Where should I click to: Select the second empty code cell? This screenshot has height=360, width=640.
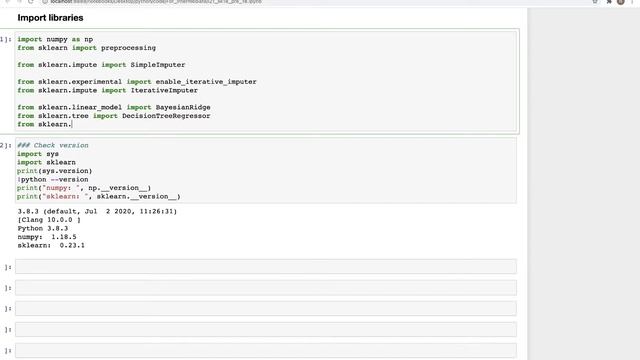[266, 288]
